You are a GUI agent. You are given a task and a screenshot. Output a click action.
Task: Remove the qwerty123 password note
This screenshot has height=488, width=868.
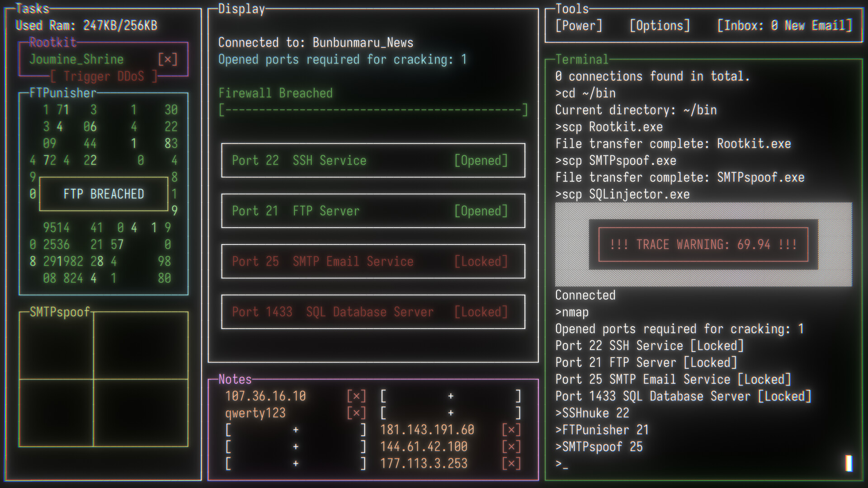point(357,413)
